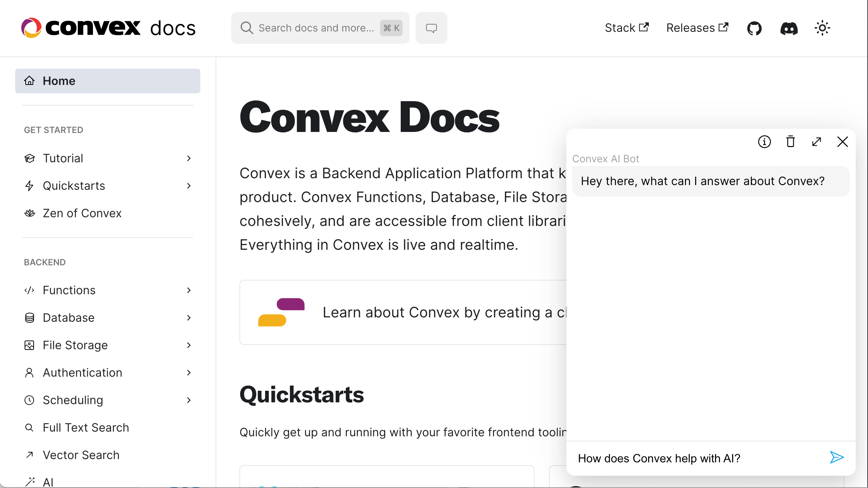This screenshot has width=868, height=488.
Task: Close the Convex AI Bot panel
Action: point(843,142)
